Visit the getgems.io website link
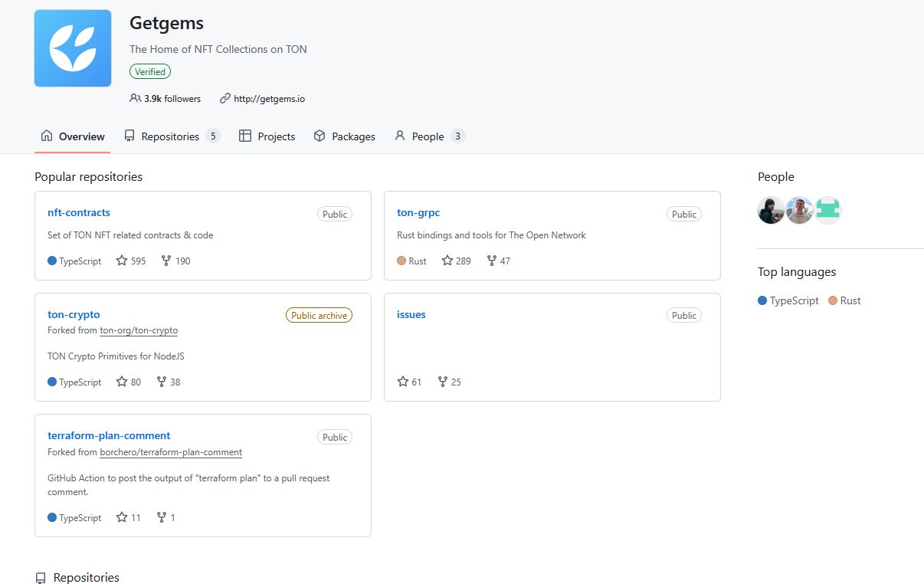 [x=269, y=98]
